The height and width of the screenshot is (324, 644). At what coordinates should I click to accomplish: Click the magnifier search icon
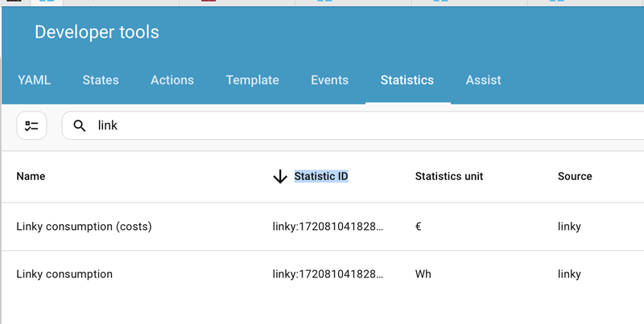coord(79,125)
